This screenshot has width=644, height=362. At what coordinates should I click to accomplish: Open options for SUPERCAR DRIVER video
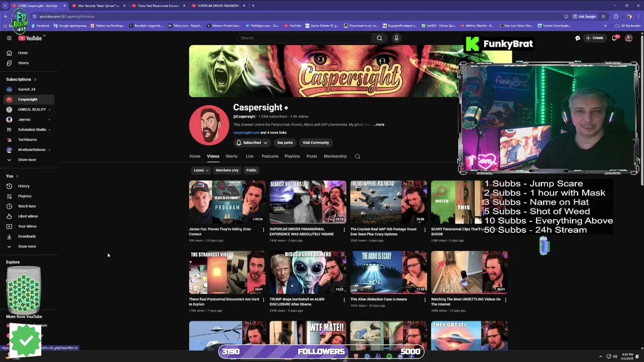344,230
